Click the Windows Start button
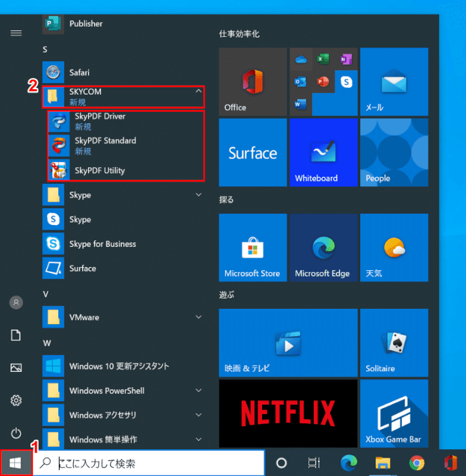 pos(16,463)
